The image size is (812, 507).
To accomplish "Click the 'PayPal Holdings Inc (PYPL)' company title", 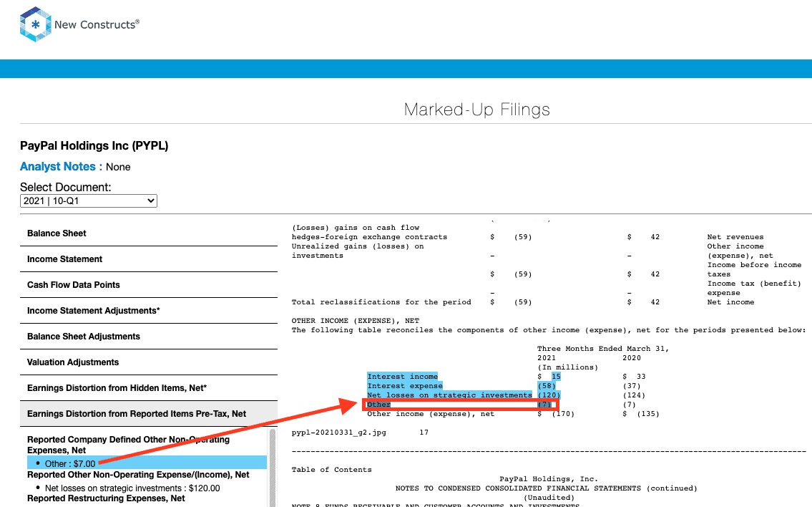I will click(94, 145).
